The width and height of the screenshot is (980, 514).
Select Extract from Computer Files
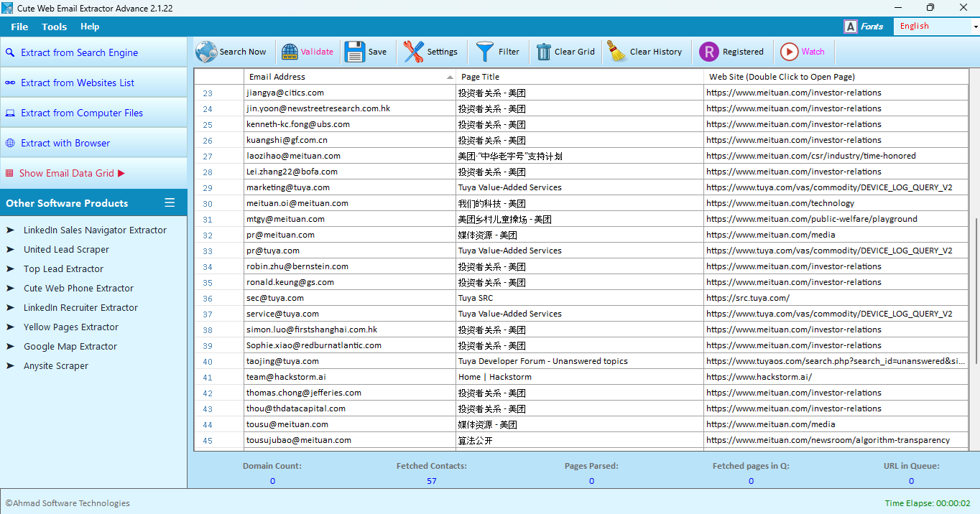93,113
